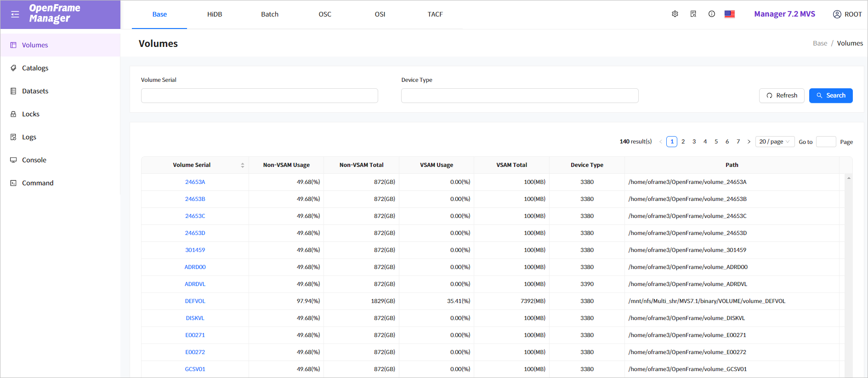Focus the Volume Serial input field
This screenshot has width=868, height=378.
[x=259, y=96]
